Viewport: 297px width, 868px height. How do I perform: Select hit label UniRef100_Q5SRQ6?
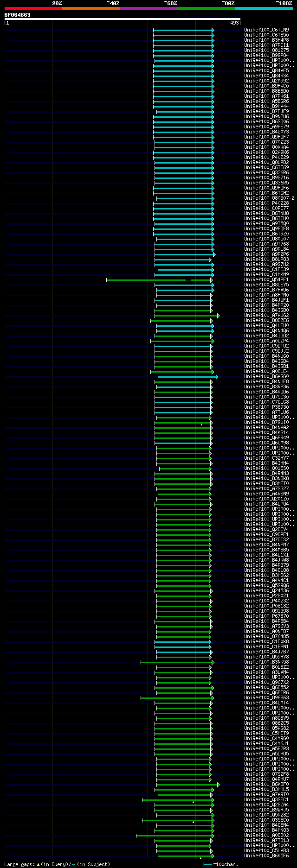tap(266, 586)
